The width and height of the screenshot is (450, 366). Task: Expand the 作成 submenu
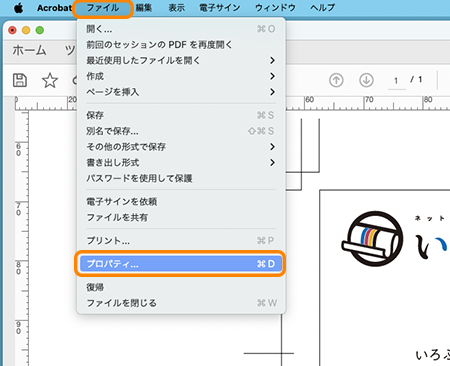tap(181, 76)
